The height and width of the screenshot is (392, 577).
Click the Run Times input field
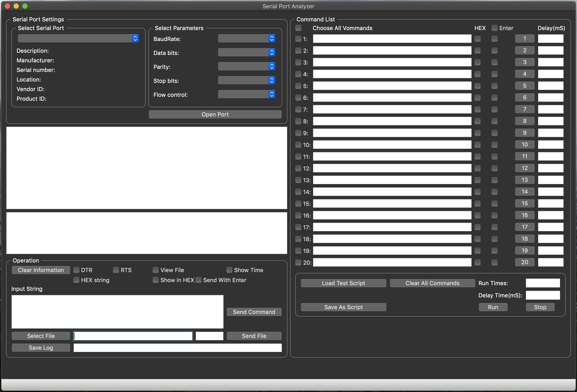tap(543, 283)
